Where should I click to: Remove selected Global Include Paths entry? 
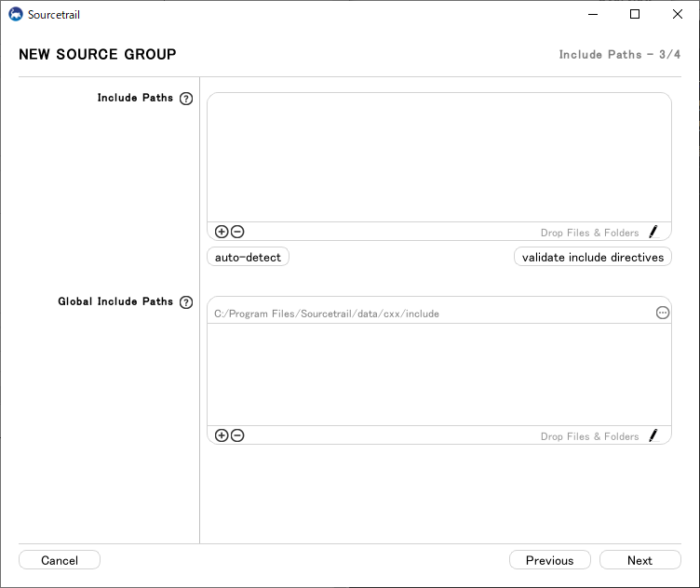click(x=237, y=435)
